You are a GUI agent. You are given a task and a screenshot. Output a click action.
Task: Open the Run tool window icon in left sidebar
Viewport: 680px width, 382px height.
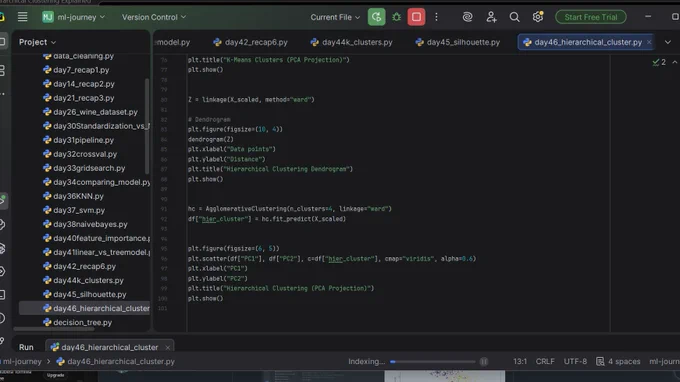(3, 200)
